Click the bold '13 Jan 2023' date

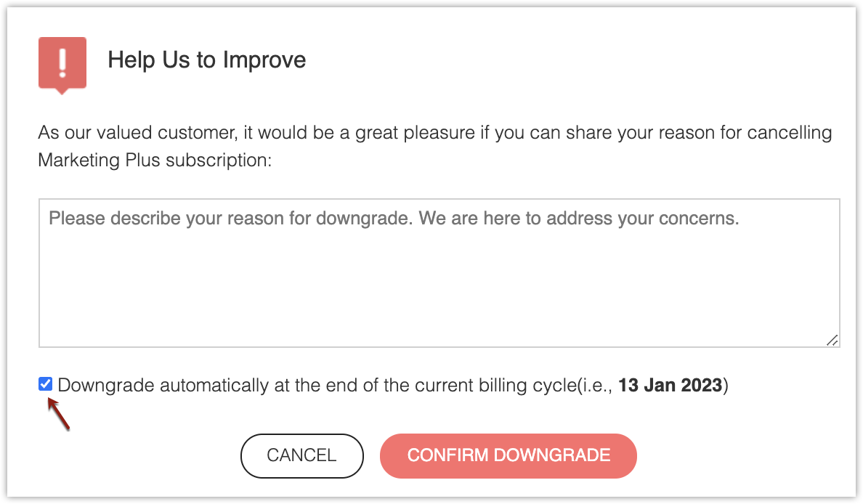[x=670, y=386]
